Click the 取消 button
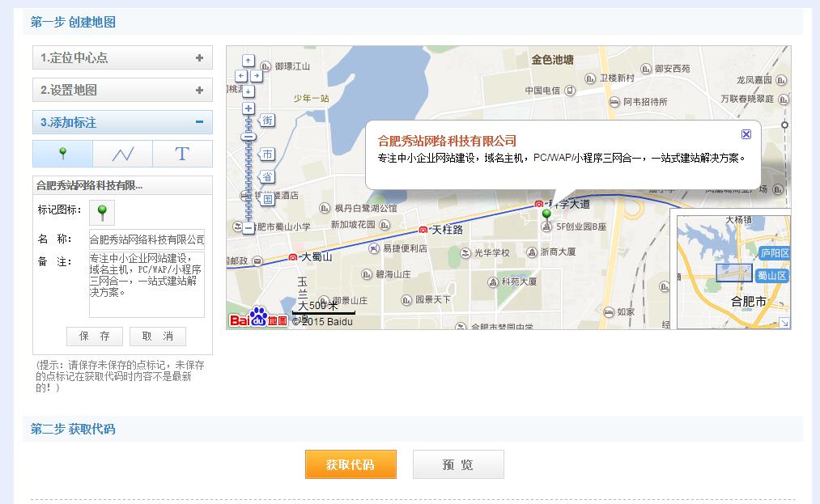The width and height of the screenshot is (820, 504). [157, 336]
